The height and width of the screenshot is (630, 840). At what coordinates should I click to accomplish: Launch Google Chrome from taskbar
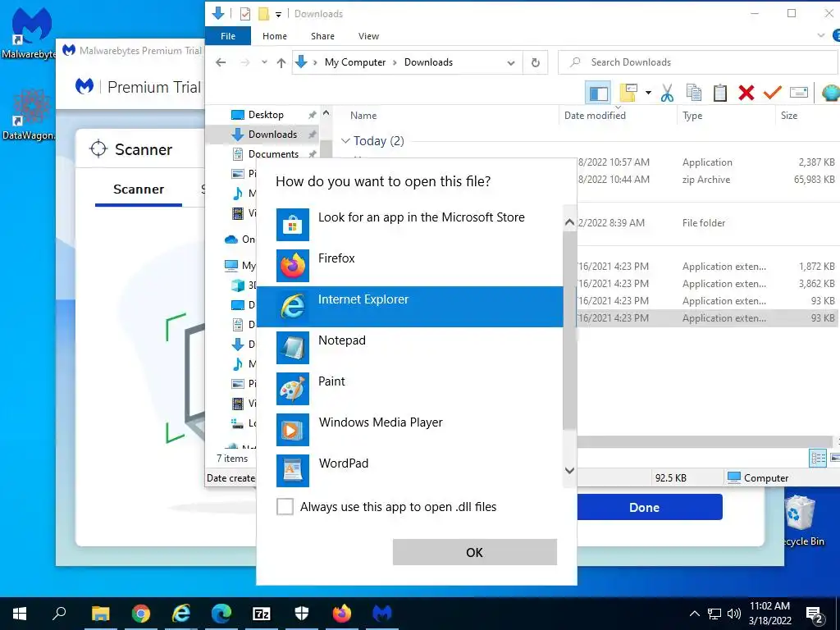pos(140,614)
